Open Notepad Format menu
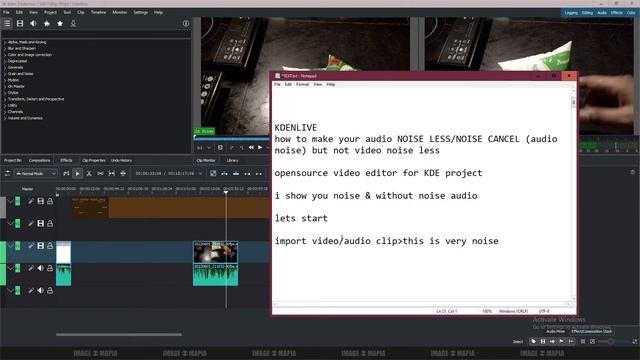Image resolution: width=640 pixels, height=360 pixels. point(302,84)
